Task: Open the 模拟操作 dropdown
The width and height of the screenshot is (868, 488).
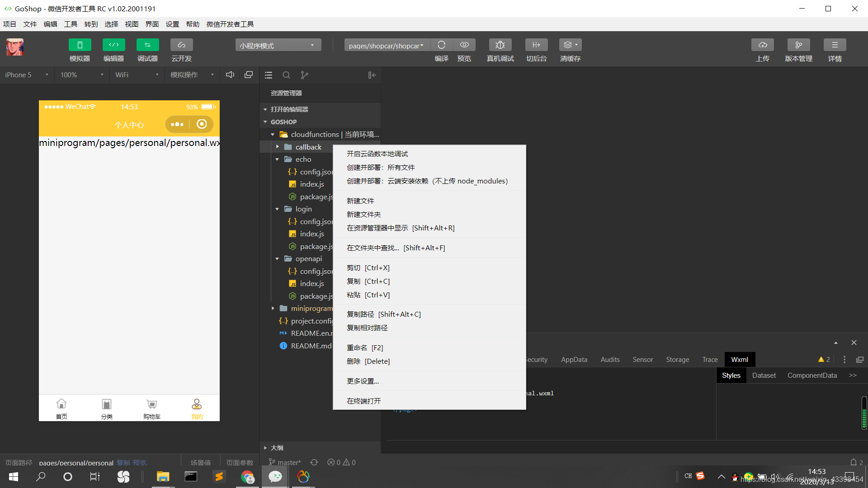Action: pyautogui.click(x=191, y=75)
